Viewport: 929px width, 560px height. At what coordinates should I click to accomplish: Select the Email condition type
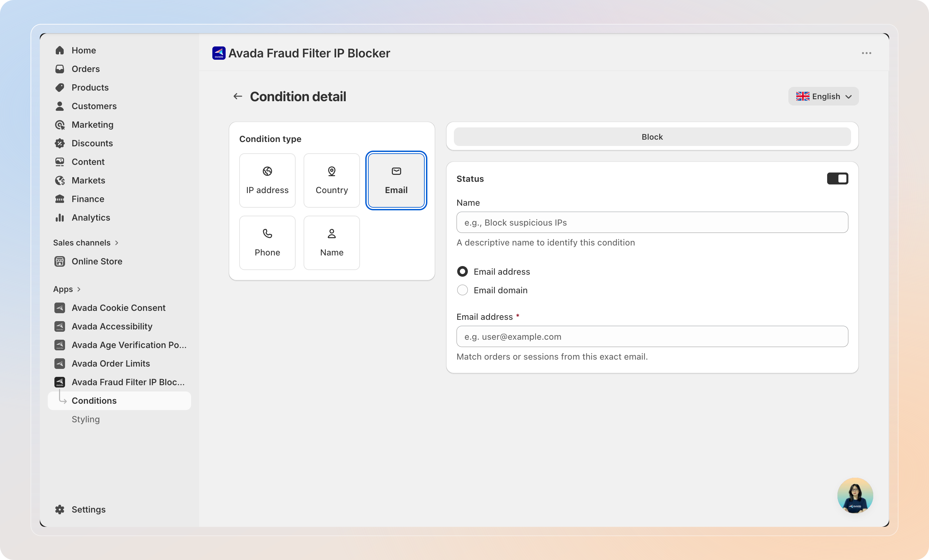[396, 180]
